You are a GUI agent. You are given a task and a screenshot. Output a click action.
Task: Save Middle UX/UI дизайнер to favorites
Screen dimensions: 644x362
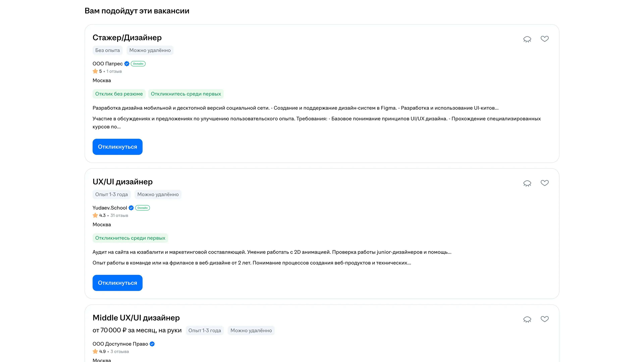click(x=545, y=319)
